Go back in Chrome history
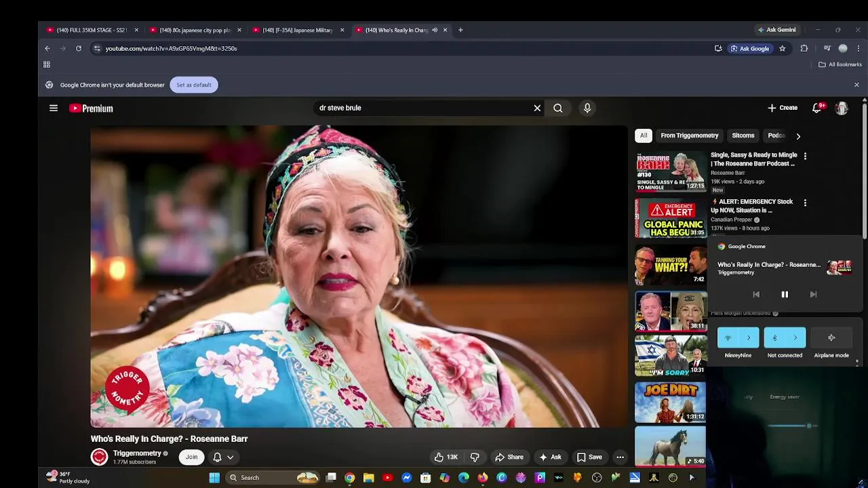 click(47, 48)
